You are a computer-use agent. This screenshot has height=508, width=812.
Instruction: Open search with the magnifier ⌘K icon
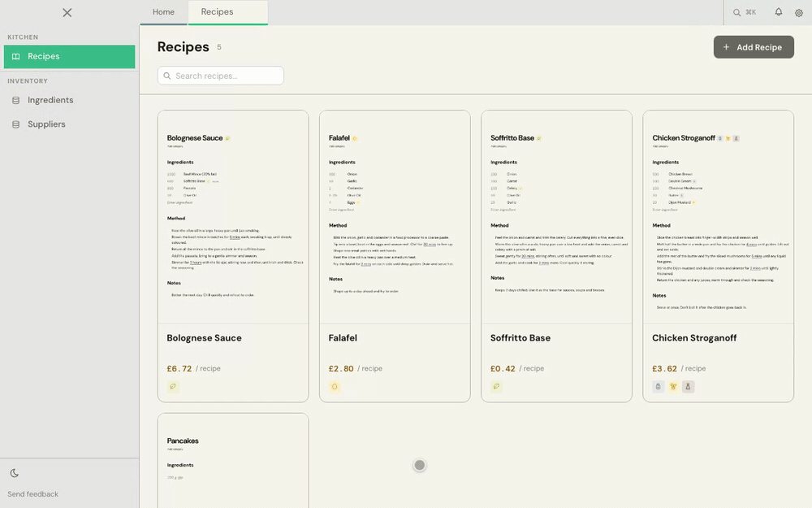744,12
